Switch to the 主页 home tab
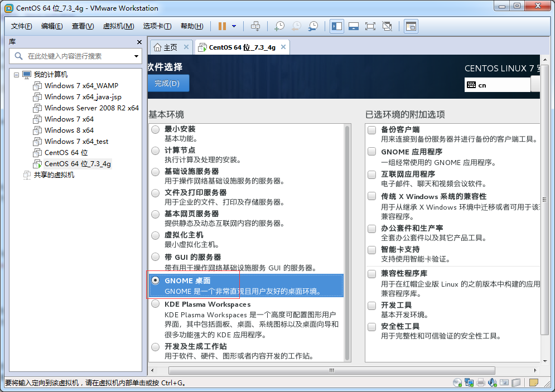This screenshot has width=555, height=392. (x=171, y=47)
